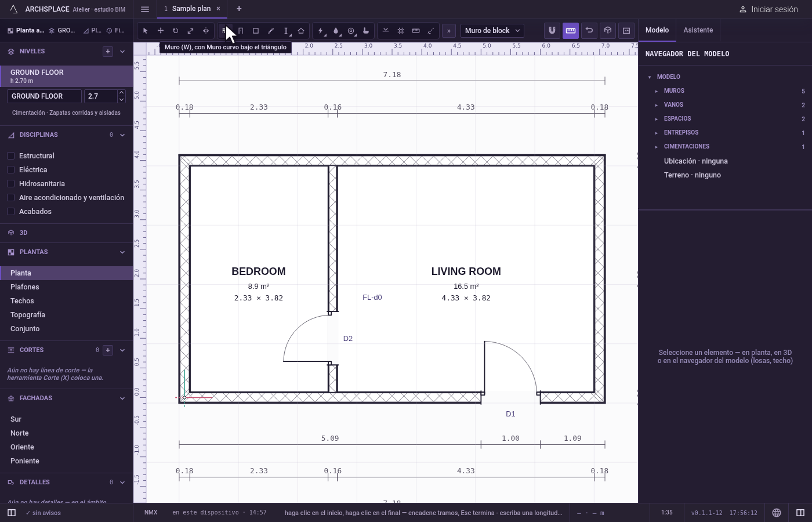Switch to the Asistente tab

click(x=698, y=30)
